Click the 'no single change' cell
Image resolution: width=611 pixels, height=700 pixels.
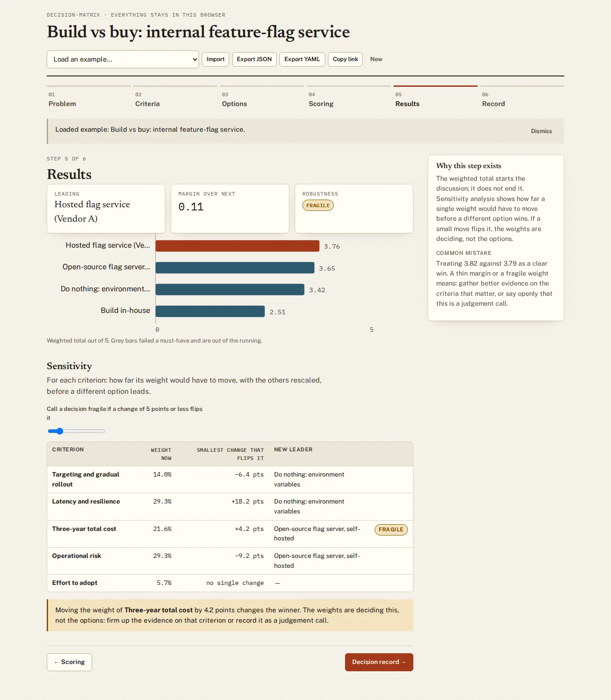click(235, 583)
